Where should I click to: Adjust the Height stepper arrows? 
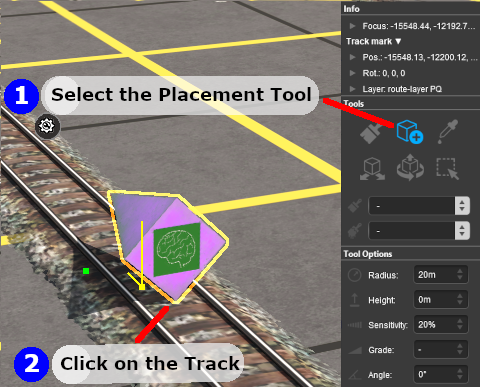(x=460, y=300)
